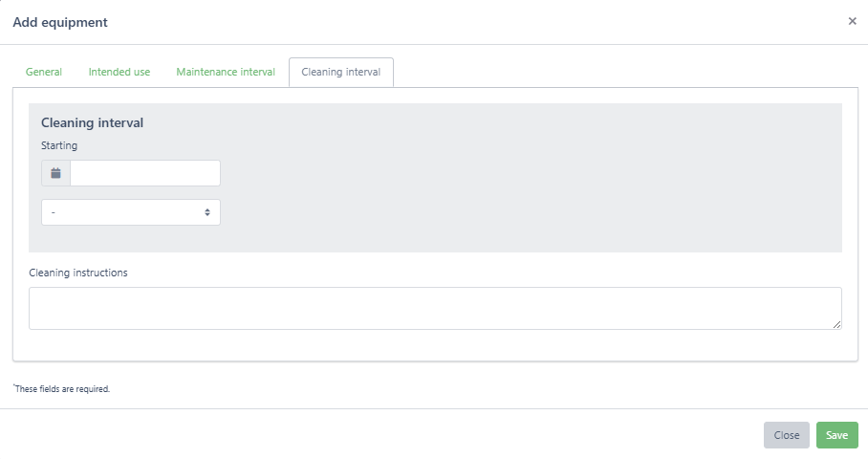Click the Cleaning instructions label
The width and height of the screenshot is (868, 459).
click(78, 273)
